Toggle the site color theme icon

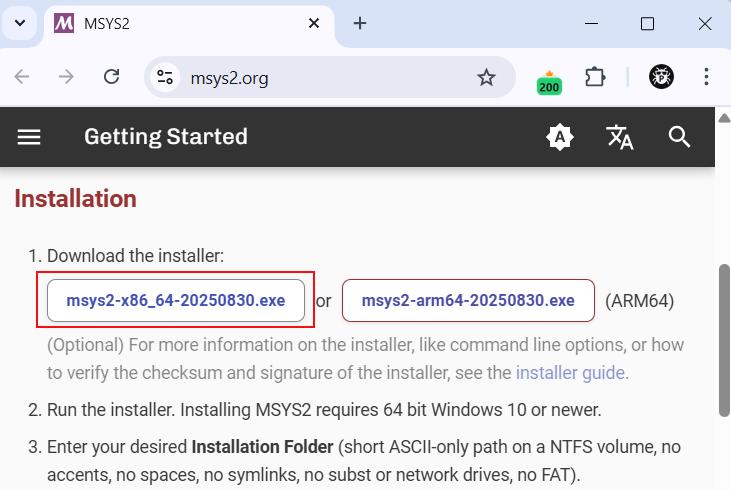[559, 137]
